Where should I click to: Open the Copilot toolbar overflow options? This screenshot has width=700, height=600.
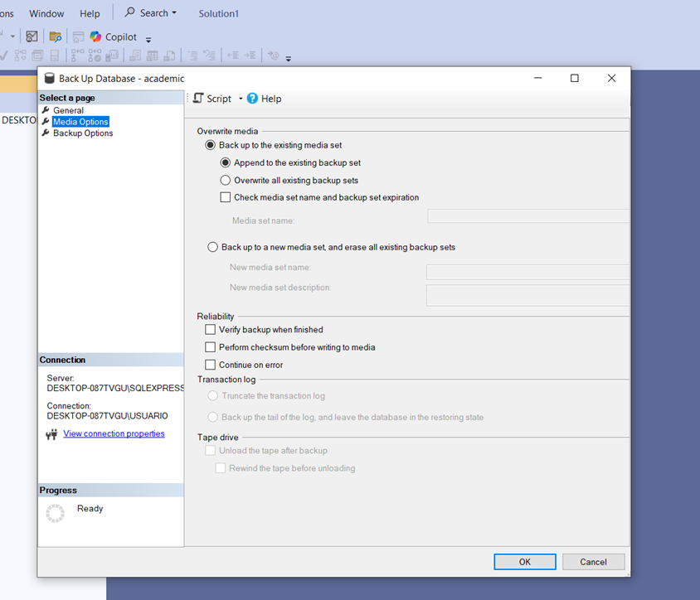[148, 40]
